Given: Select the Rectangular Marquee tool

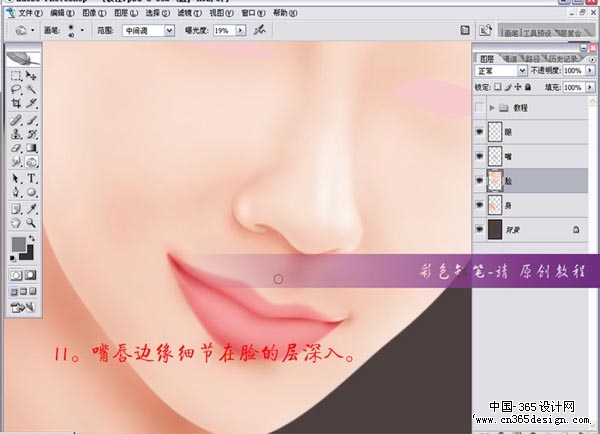Looking at the screenshot, I should [16, 75].
